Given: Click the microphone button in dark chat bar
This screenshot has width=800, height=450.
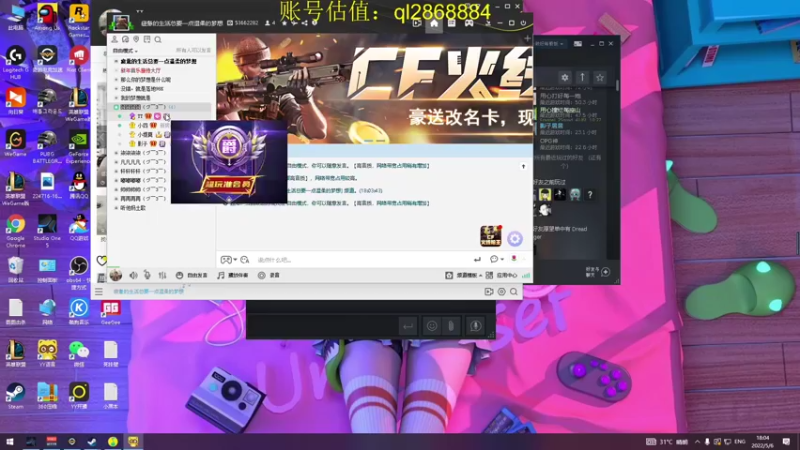Looking at the screenshot, I should [475, 326].
